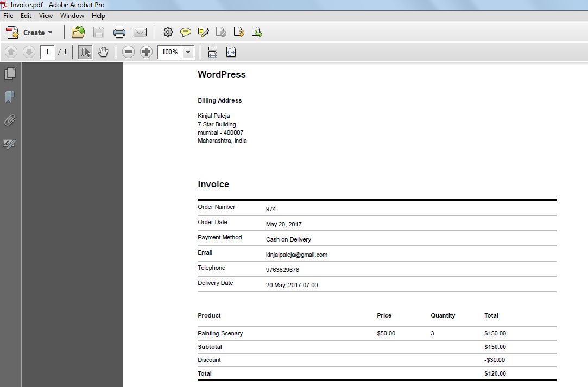Zoom out with minus button
Image resolution: width=588 pixels, height=387 pixels.
128,52
